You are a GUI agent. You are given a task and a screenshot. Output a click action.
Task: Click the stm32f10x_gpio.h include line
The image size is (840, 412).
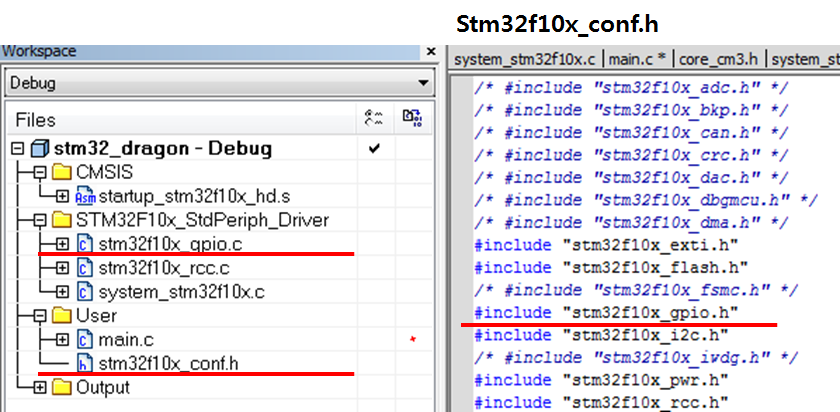click(606, 312)
